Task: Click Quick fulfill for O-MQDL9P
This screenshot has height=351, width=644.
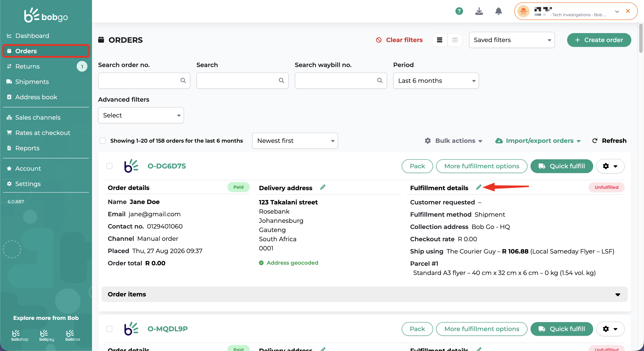Action: pos(561,329)
